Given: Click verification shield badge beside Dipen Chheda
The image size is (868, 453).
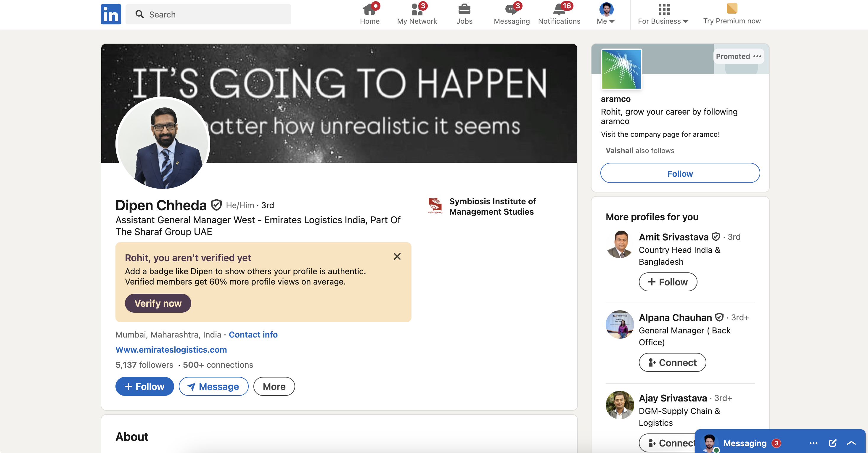Looking at the screenshot, I should click(216, 205).
